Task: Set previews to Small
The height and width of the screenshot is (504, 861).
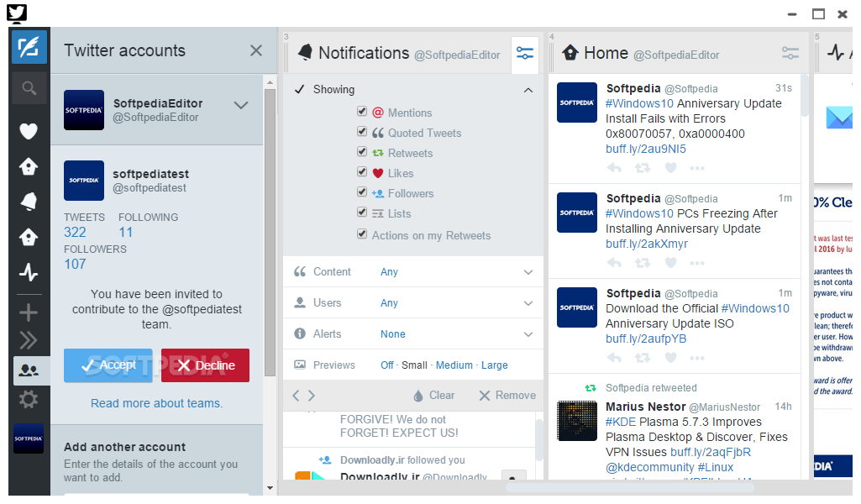Action: (414, 365)
